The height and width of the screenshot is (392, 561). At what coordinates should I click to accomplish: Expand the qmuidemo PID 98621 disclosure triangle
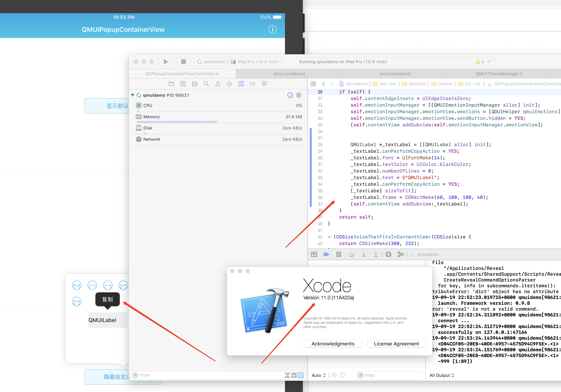(132, 95)
